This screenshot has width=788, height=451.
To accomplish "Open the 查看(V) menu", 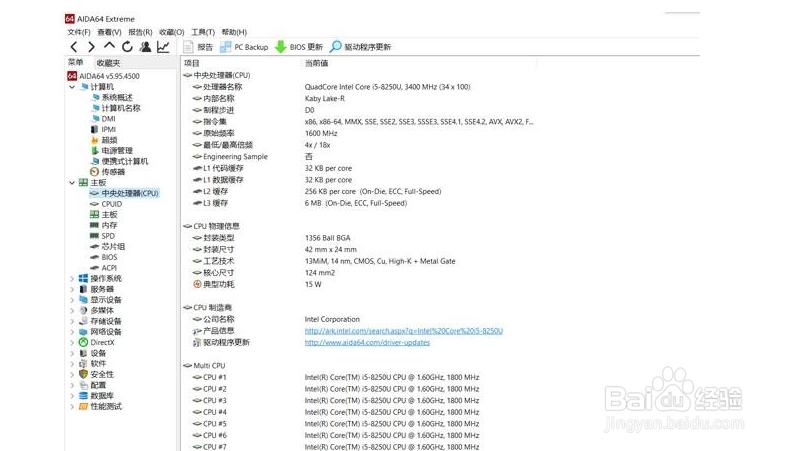I will pos(109,32).
